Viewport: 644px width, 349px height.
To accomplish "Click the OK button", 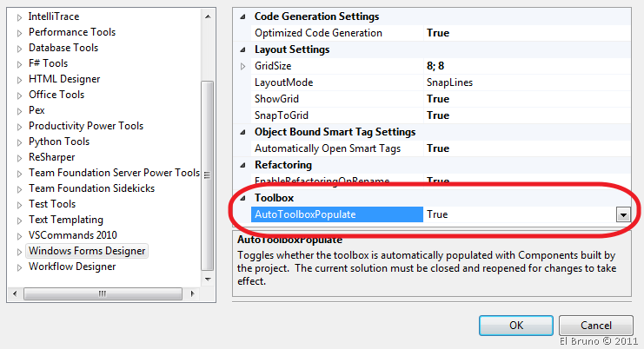I will [515, 326].
